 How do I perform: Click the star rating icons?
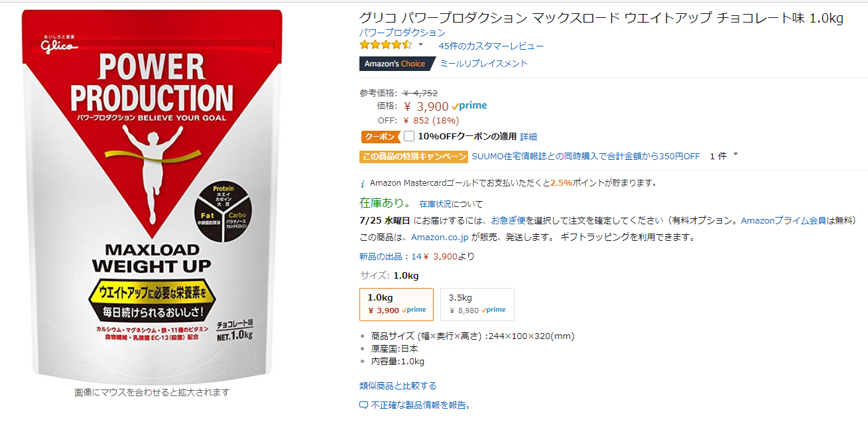(x=385, y=45)
